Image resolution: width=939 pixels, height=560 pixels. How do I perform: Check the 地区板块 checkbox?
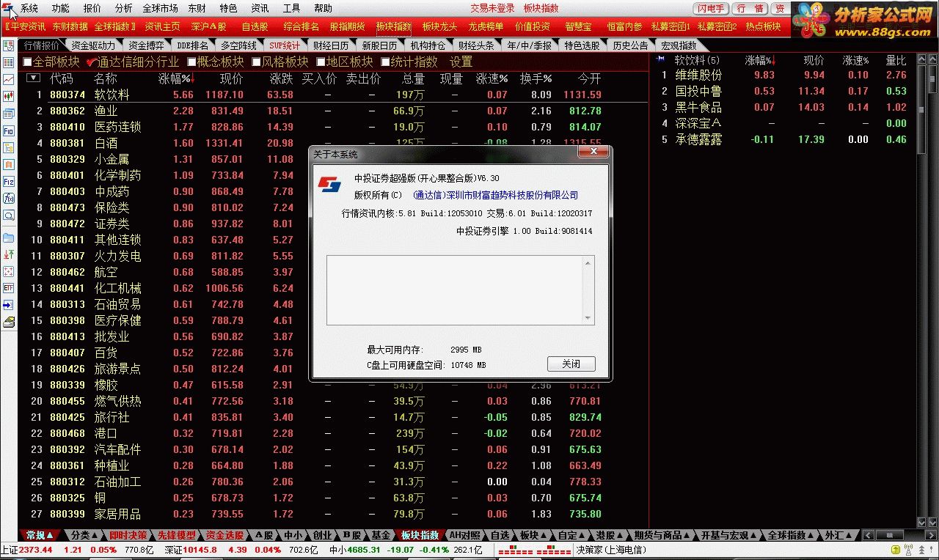321,62
